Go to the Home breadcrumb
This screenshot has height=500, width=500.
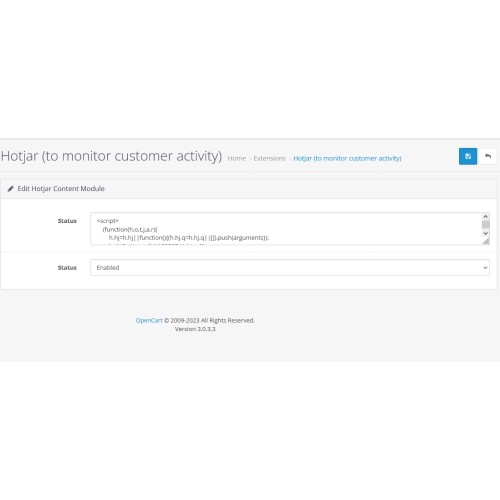[x=237, y=158]
